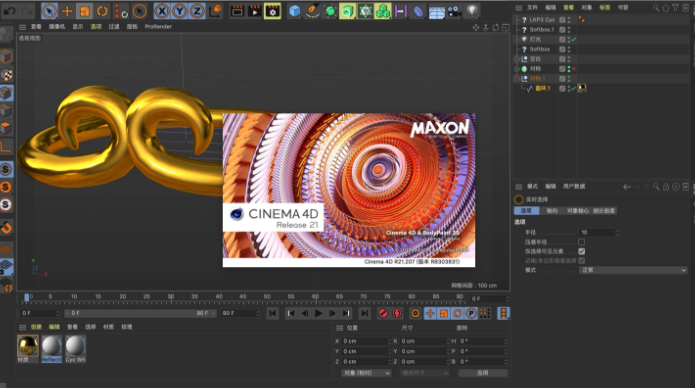The width and height of the screenshot is (695, 388).
Task: Open the purple Deformer icon
Action: click(418, 11)
